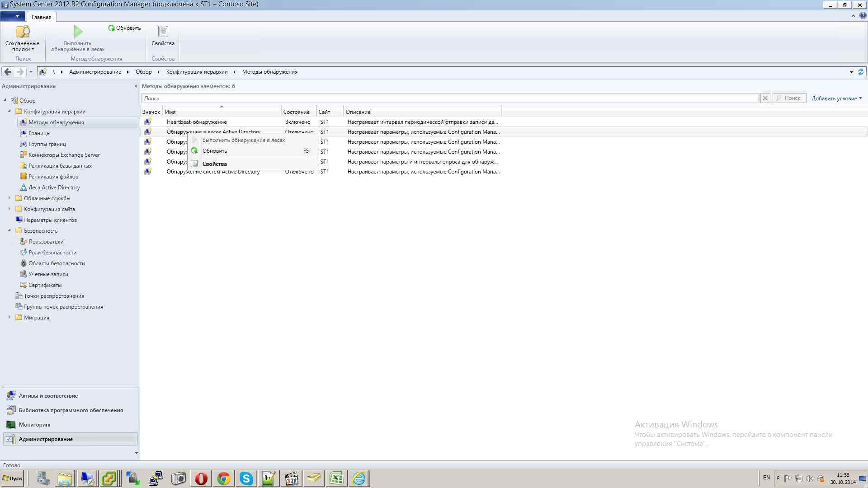This screenshot has height=488, width=868.
Task: Open Excel from the taskbar
Action: click(x=336, y=479)
